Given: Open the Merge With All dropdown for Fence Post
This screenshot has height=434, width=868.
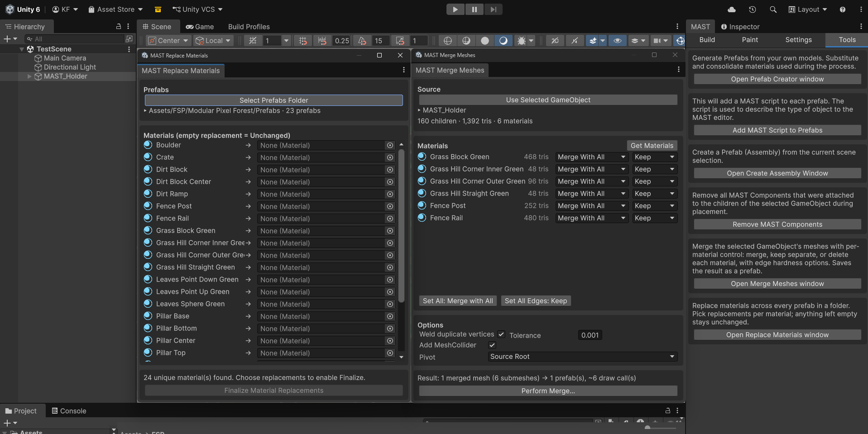Looking at the screenshot, I should [x=592, y=206].
